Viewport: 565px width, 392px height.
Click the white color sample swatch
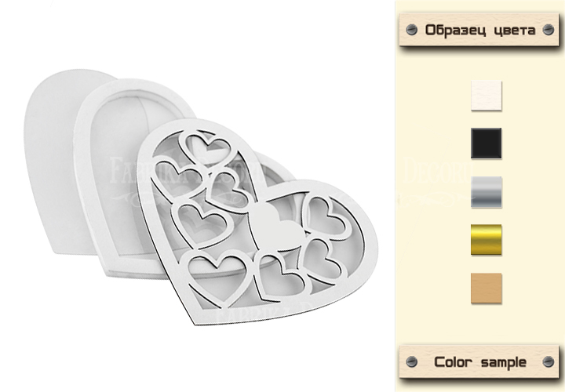pos(486,96)
